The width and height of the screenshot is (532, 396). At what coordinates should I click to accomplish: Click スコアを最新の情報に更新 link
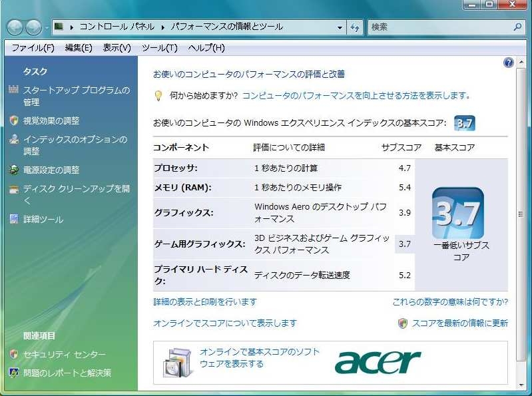pyautogui.click(x=460, y=323)
